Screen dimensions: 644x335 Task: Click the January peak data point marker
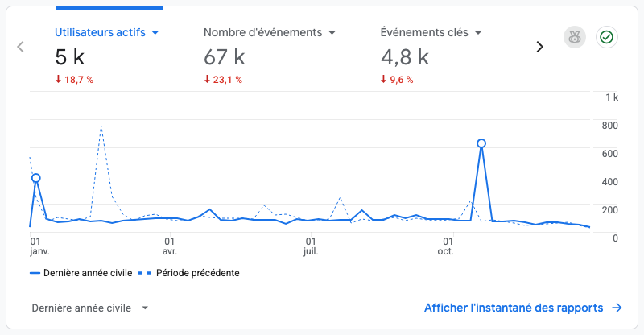click(35, 178)
